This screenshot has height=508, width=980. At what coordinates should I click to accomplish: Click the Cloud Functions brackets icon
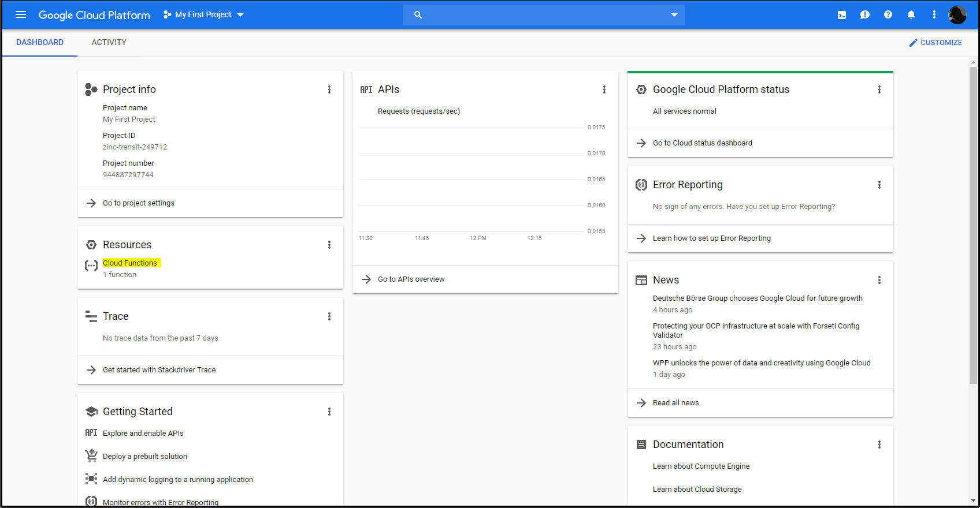91,266
